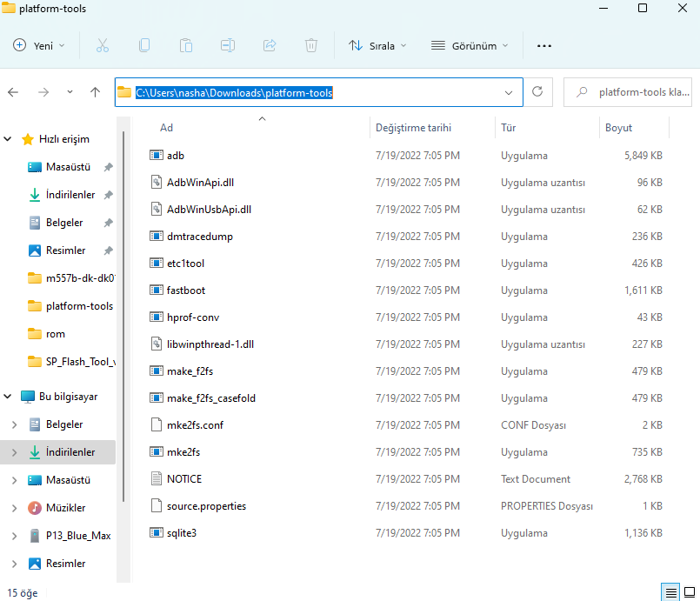The height and width of the screenshot is (601, 700).
Task: Click the folder icon in address bar
Action: click(x=124, y=92)
